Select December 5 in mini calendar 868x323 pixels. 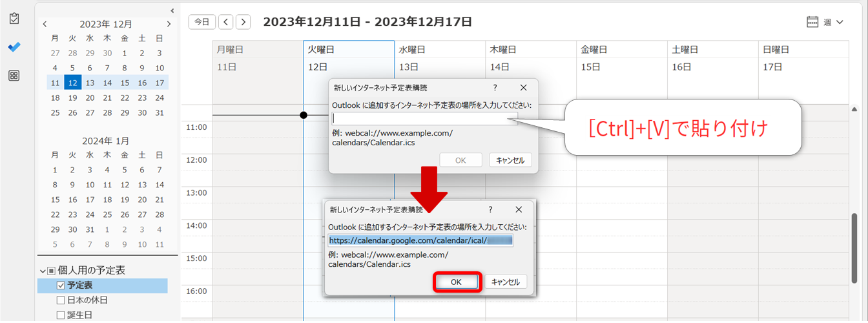click(x=72, y=68)
